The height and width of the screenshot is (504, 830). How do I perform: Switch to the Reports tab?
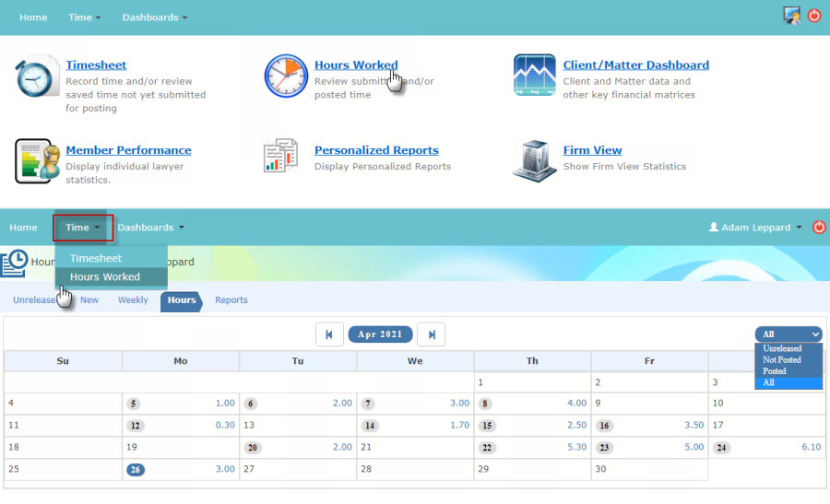[231, 299]
